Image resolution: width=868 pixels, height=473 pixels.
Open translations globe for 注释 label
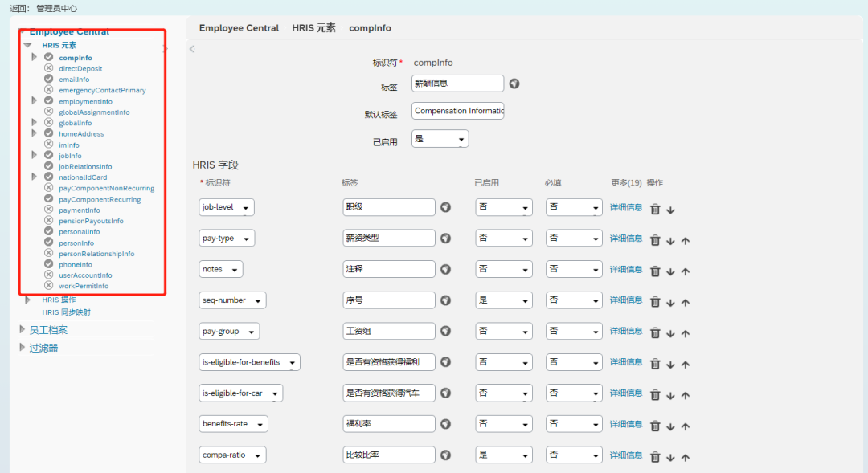pos(445,269)
